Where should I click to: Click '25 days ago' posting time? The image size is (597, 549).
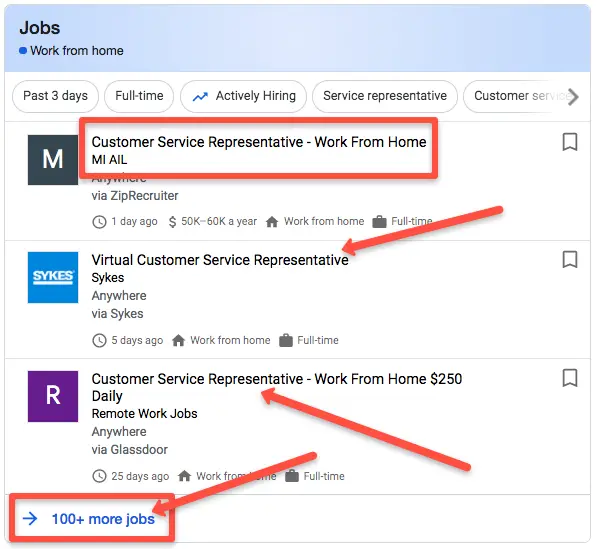click(x=140, y=476)
